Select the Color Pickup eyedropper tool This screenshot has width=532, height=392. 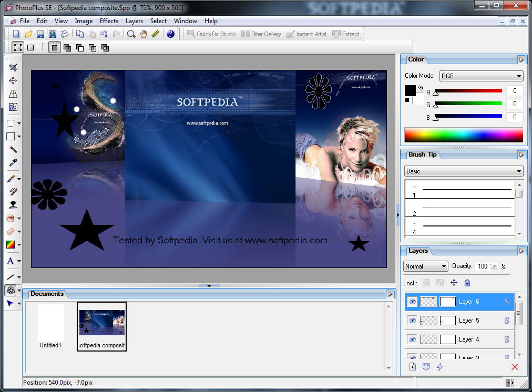pos(13,163)
